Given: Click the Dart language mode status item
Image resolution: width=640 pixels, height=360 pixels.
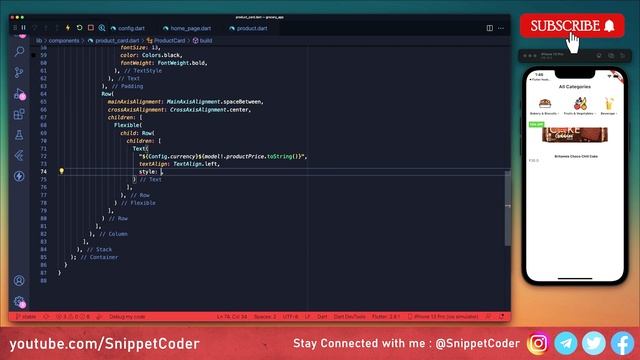Looking at the screenshot, I should pos(322,317).
